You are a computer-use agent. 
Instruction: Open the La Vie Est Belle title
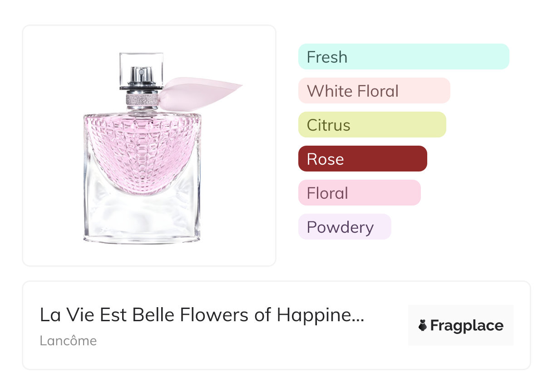tap(202, 315)
